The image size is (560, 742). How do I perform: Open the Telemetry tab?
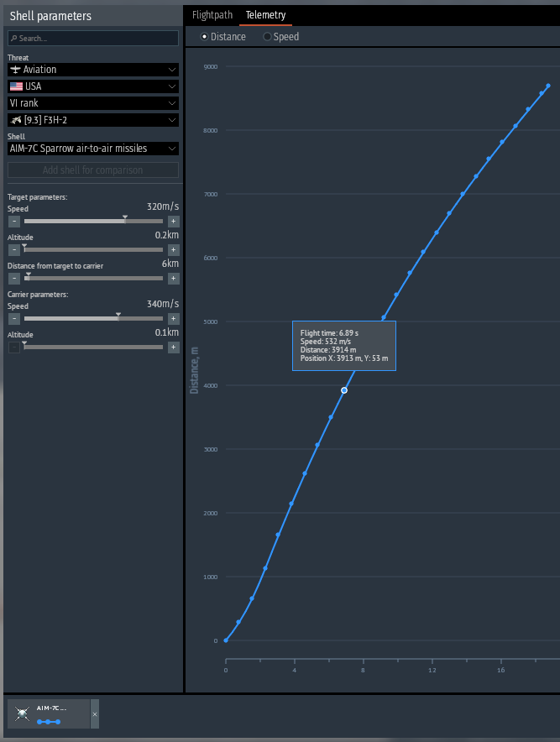[x=265, y=15]
